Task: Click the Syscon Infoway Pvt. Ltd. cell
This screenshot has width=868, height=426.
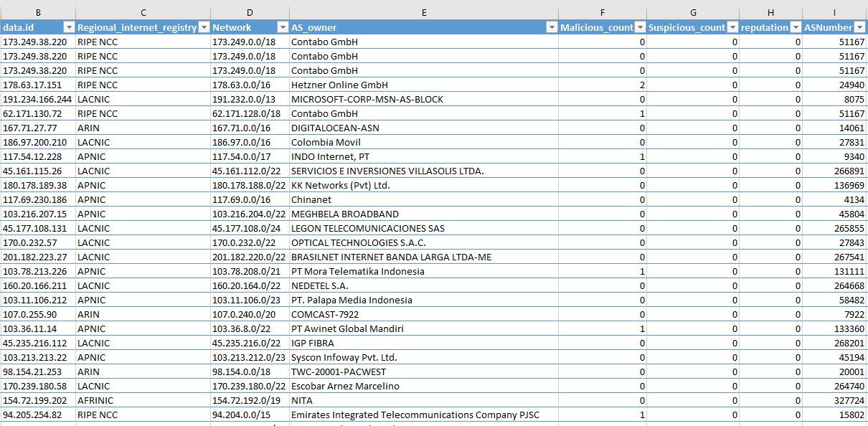Action: [424, 357]
